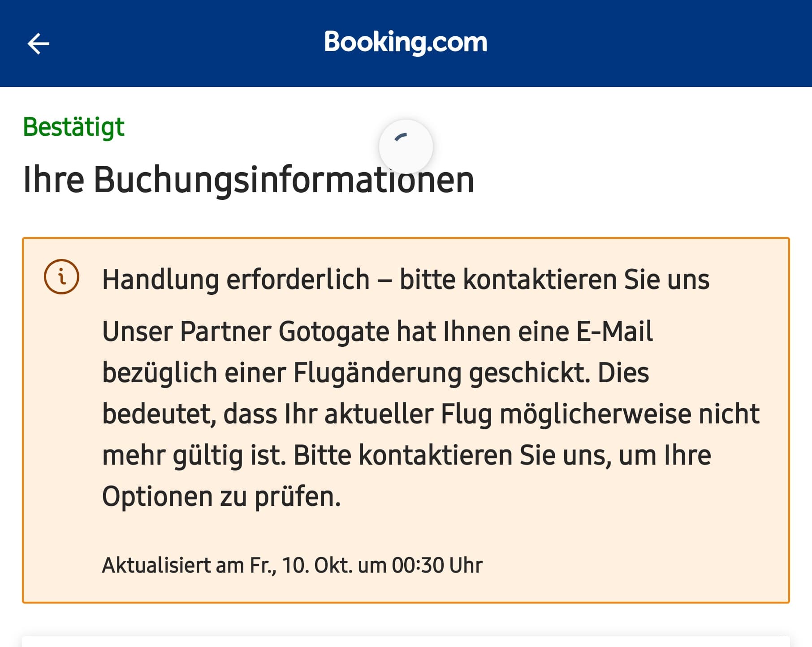Tap the white card edge below the alert
This screenshot has width=812, height=647.
406,641
